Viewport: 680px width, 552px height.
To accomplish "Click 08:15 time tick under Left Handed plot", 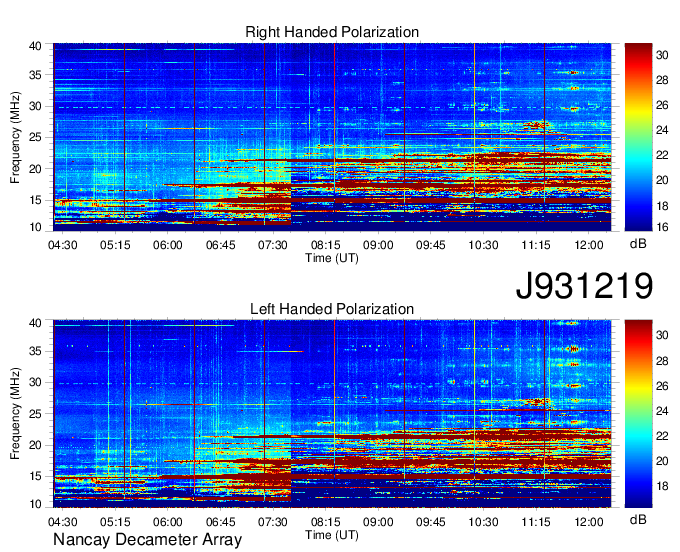I will pos(326,522).
